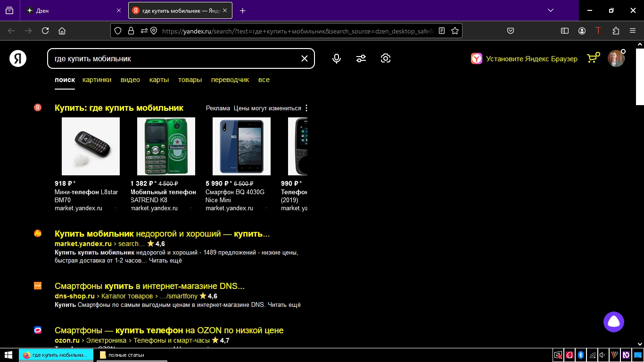Open the tracking protection shield panel
644x362 pixels.
coord(118,31)
